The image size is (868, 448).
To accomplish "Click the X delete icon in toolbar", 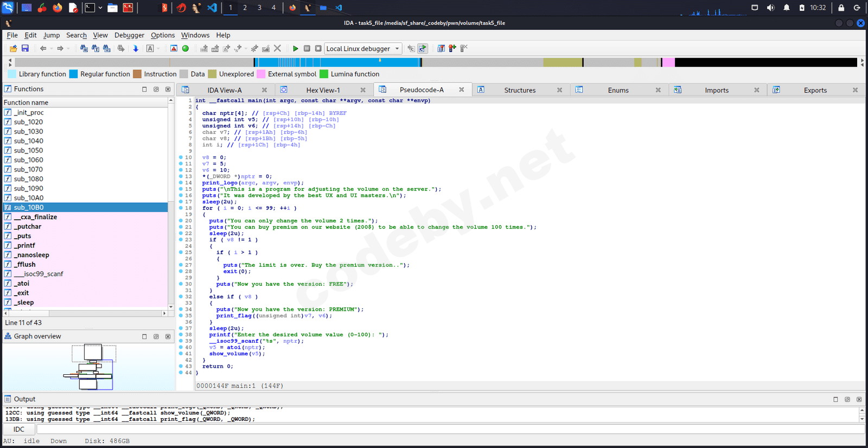I will coord(277,49).
